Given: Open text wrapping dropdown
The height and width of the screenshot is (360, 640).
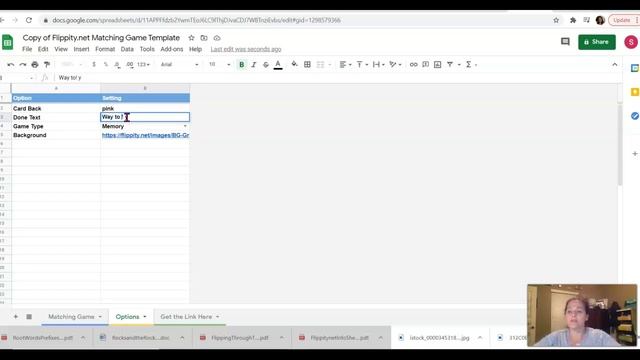Looking at the screenshot, I should click(x=378, y=64).
